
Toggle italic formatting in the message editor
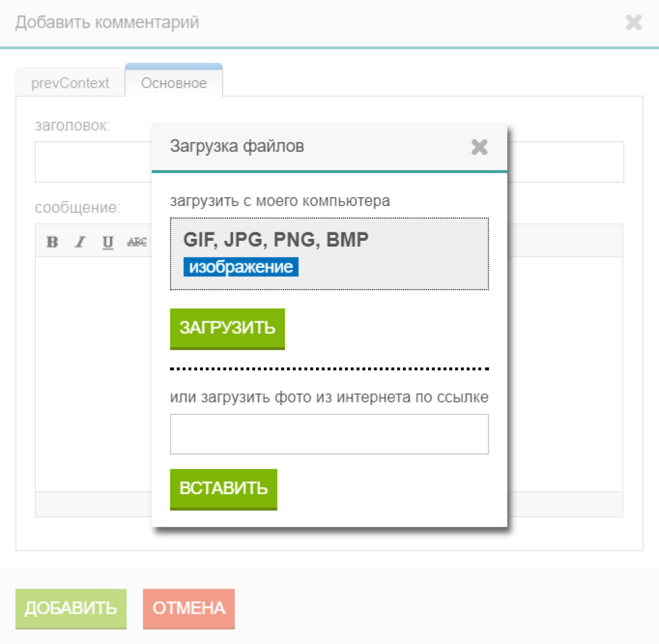pyautogui.click(x=80, y=242)
